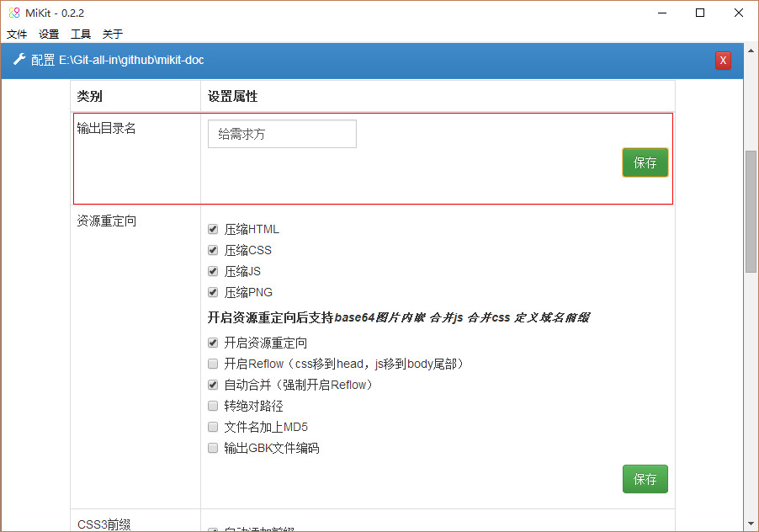The image size is (759, 532).
Task: Uncheck 开启资源重定向 option
Action: tap(213, 343)
